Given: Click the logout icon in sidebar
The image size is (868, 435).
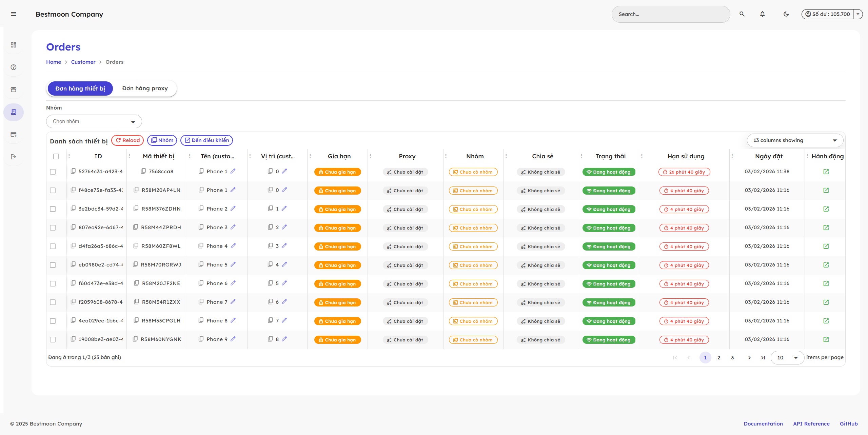Looking at the screenshot, I should [14, 157].
